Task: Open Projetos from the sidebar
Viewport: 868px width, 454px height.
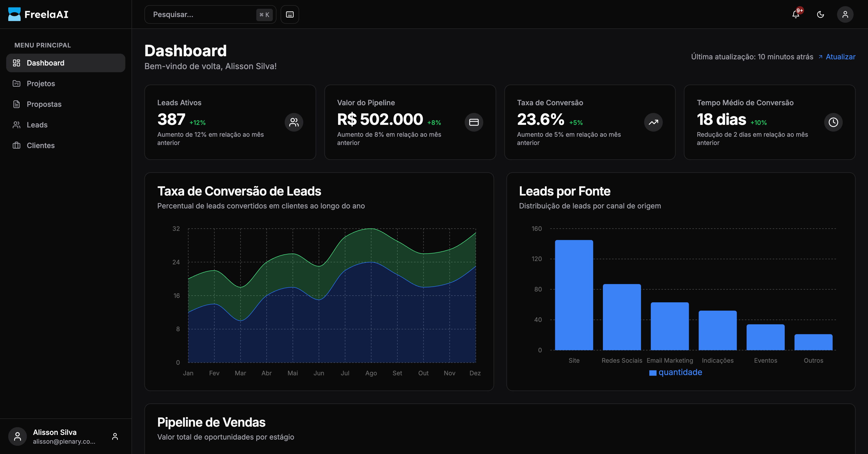Action: click(40, 84)
